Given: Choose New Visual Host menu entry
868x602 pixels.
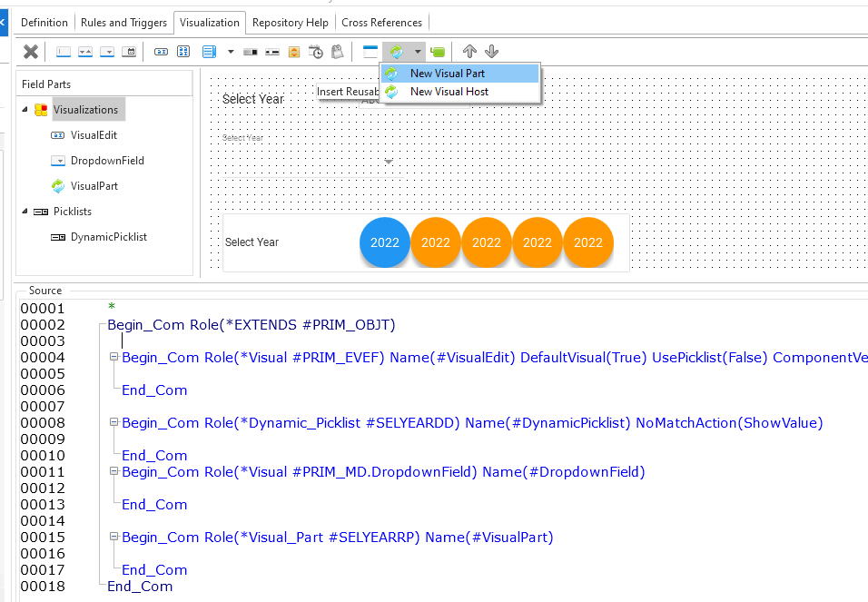Looking at the screenshot, I should [x=459, y=92].
